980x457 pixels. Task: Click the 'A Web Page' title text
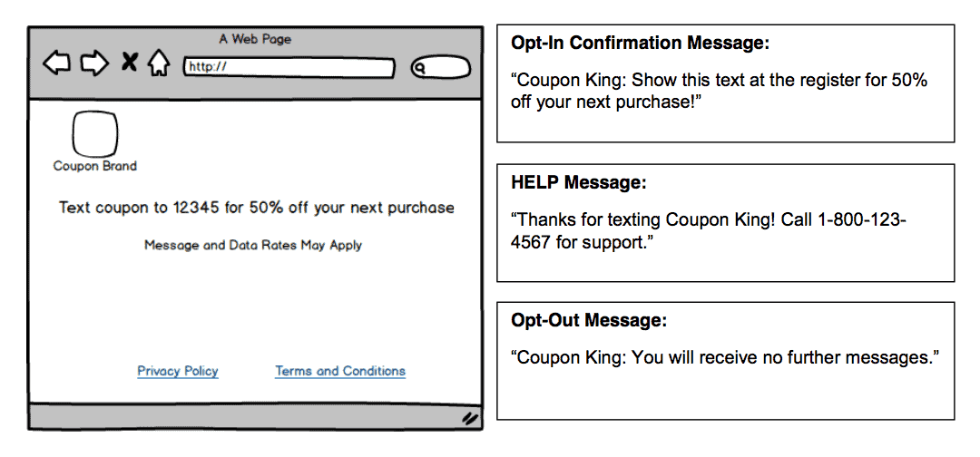pos(255,39)
